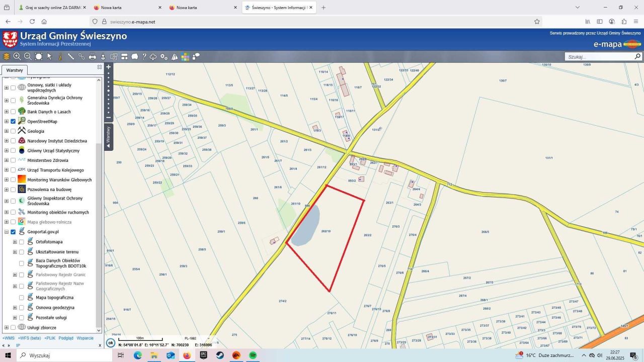
Task: Uncheck the OpenStreetMap layer checkbox
Action: coord(13,121)
